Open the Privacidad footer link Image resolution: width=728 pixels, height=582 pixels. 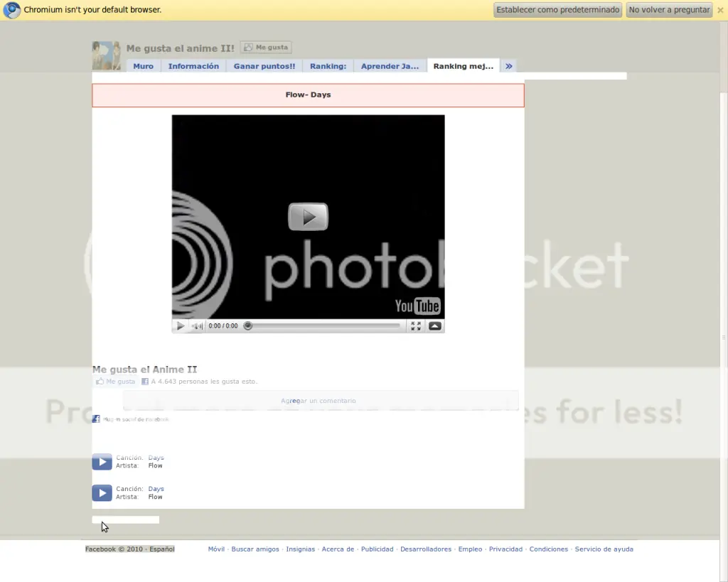click(x=505, y=549)
